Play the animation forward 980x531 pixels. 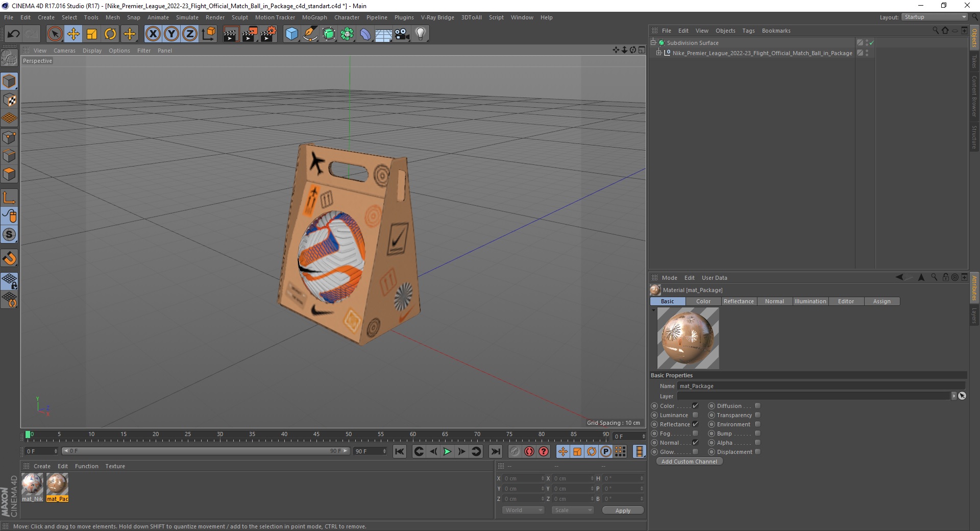[x=447, y=451]
